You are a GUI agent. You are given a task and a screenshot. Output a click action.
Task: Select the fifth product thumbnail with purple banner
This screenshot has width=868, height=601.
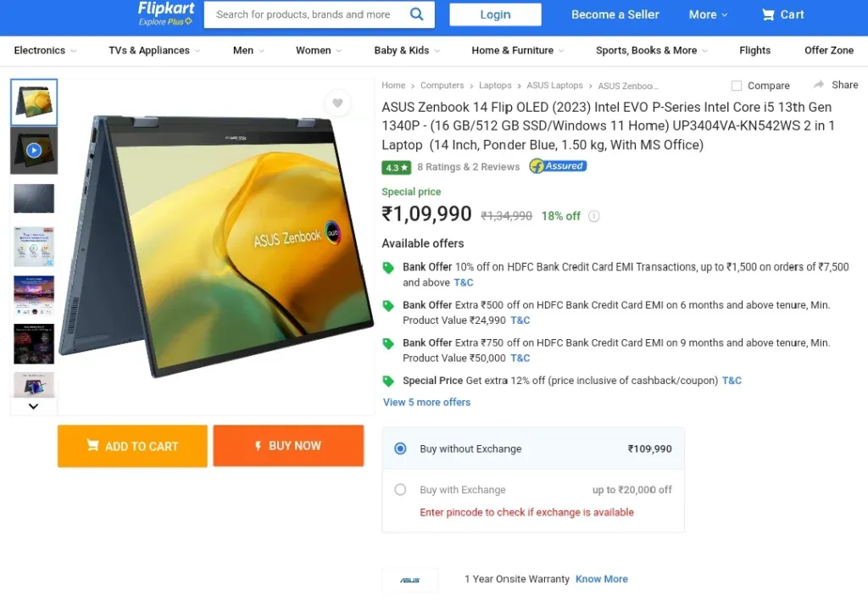[x=34, y=296]
